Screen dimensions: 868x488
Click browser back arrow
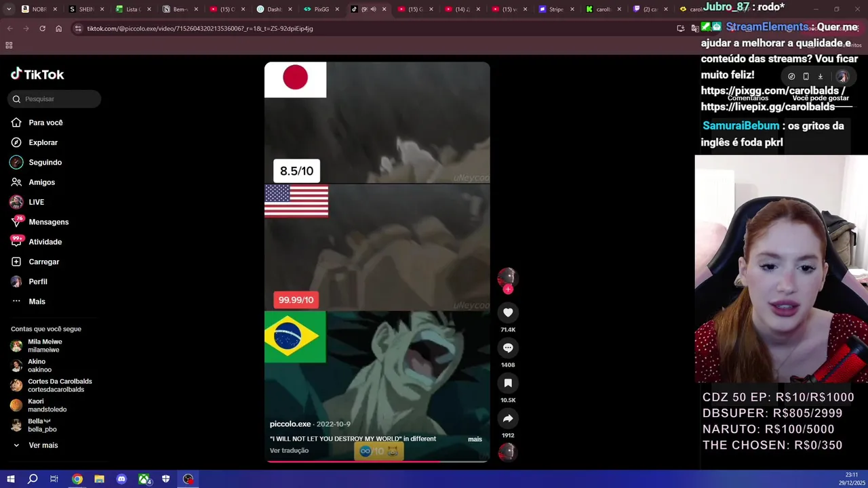[9, 28]
